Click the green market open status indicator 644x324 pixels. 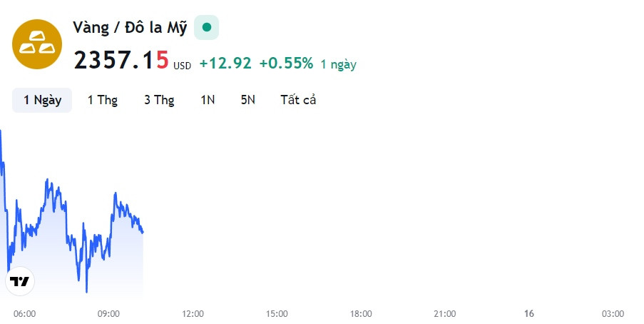point(207,28)
